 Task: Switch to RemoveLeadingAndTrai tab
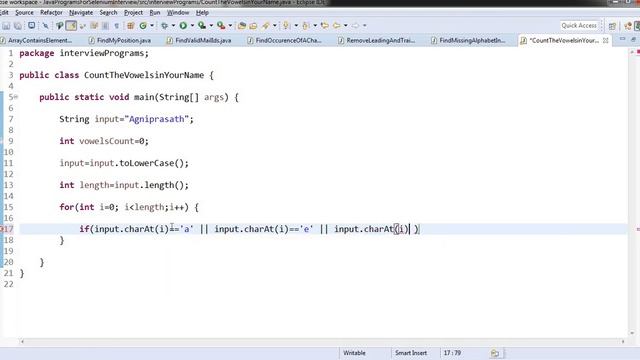click(x=376, y=40)
